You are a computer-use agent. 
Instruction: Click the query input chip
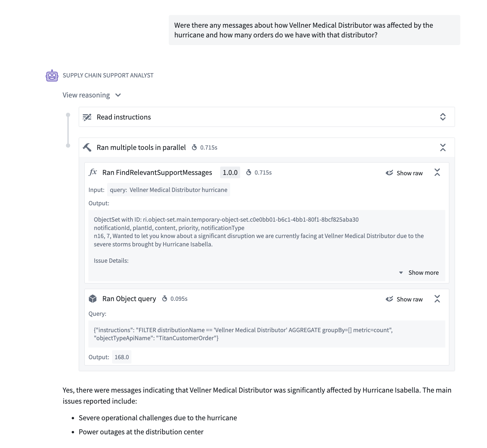pyautogui.click(x=168, y=190)
